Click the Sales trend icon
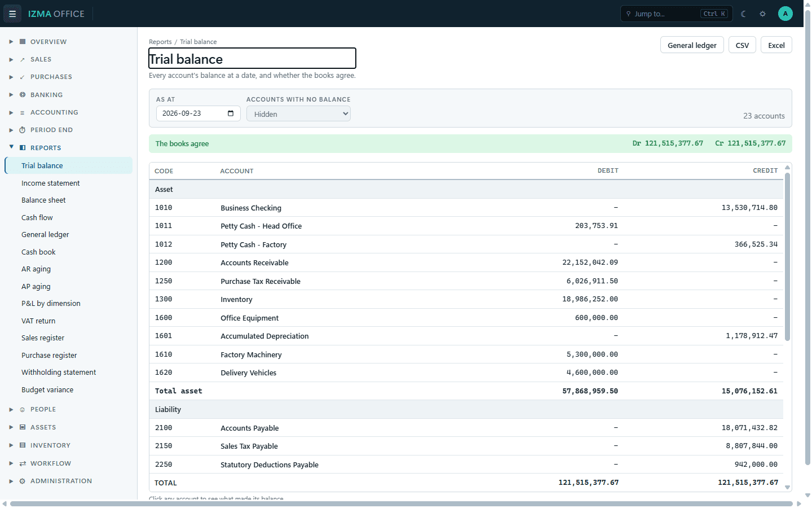The height and width of the screenshot is (508, 812). 23,59
